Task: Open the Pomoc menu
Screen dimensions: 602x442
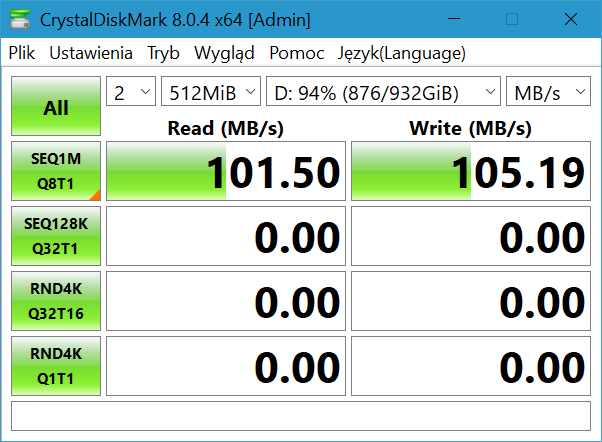Action: tap(296, 53)
